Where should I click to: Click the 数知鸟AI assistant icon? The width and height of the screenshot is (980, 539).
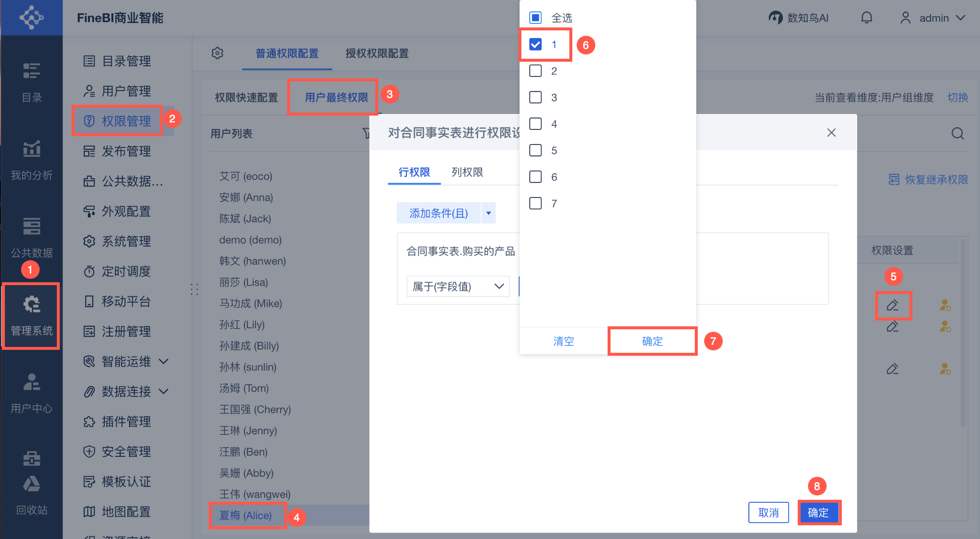coord(776,18)
